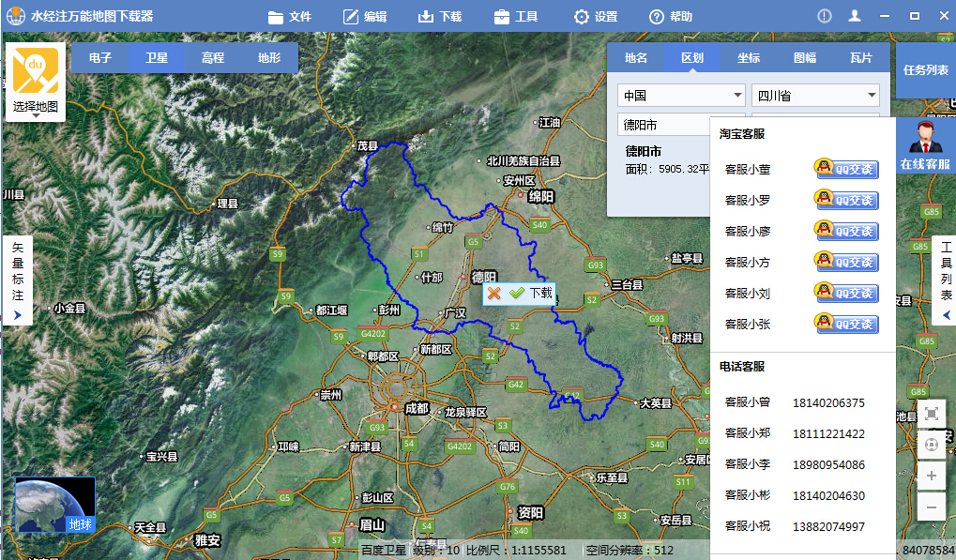Expand the 工具列表 side panel
This screenshot has height=560, width=956.
click(x=945, y=280)
